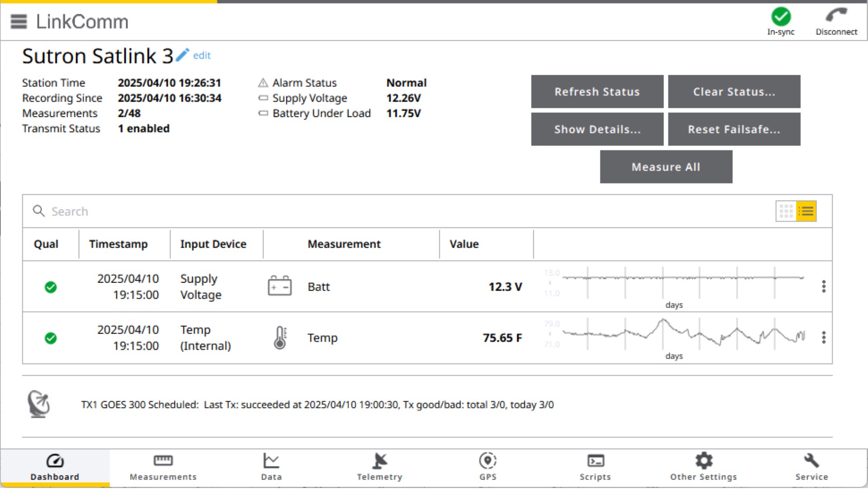The width and height of the screenshot is (868, 489).
Task: Click the Reset Failsafe button
Action: point(734,129)
